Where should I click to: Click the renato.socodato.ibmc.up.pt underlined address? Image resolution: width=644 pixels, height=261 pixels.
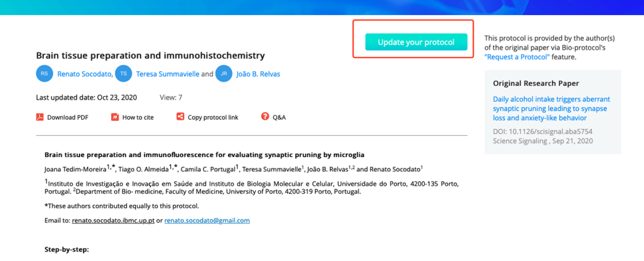[x=113, y=221]
